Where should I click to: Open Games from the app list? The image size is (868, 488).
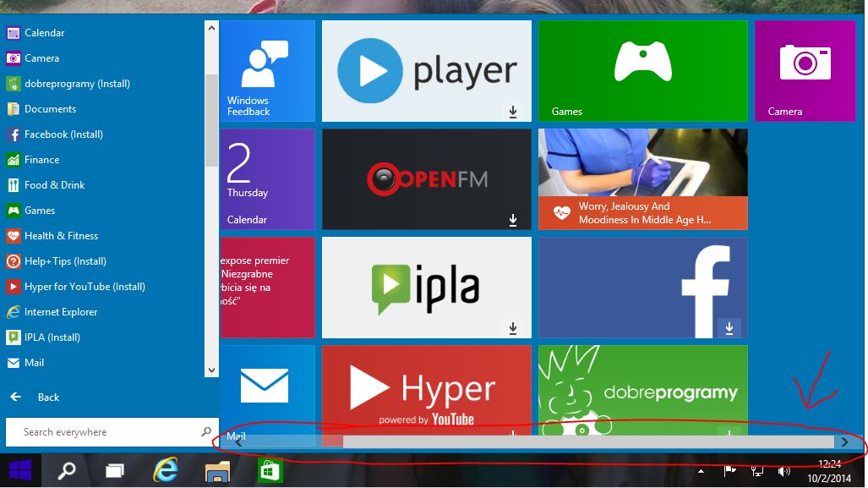tap(31, 211)
